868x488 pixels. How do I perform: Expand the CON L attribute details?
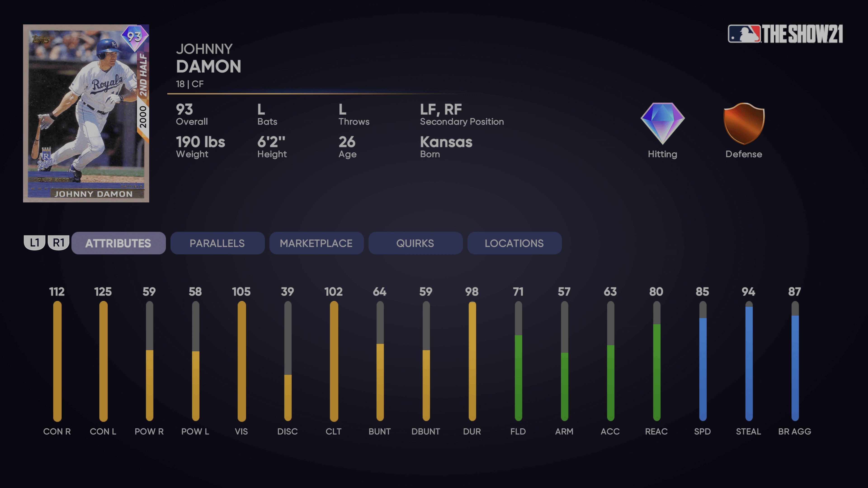[x=103, y=357]
